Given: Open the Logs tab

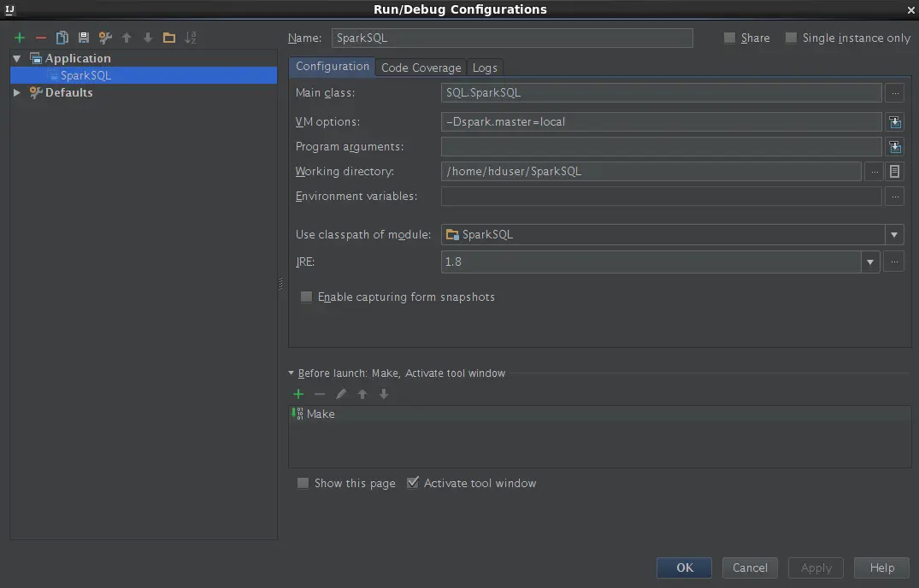Looking at the screenshot, I should pos(485,68).
